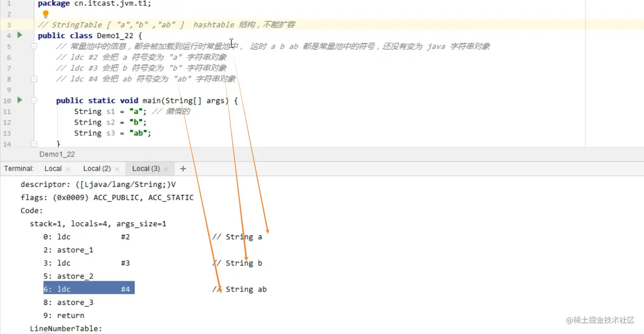The height and width of the screenshot is (334, 644).
Task: Click the run arrow beside main method
Action: (x=19, y=100)
